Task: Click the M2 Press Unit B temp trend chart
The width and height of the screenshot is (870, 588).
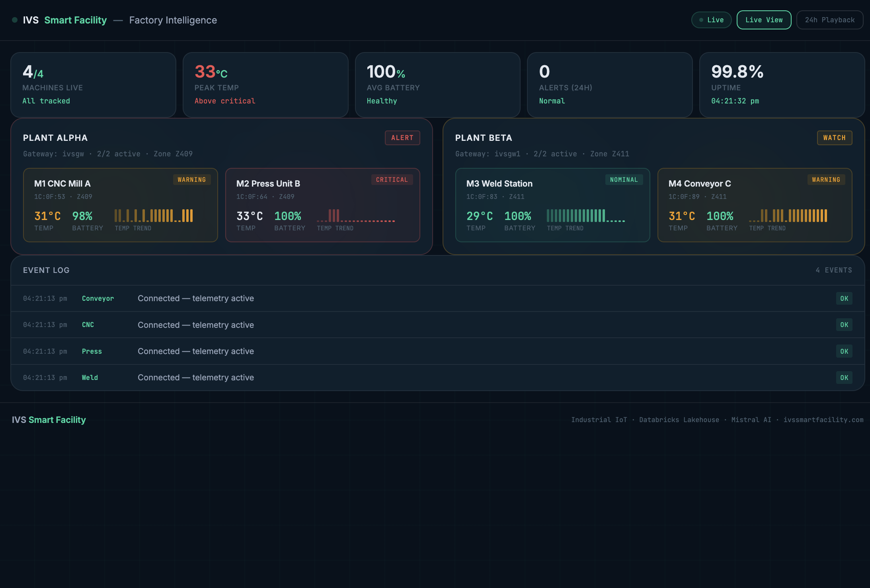Action: coord(356,216)
